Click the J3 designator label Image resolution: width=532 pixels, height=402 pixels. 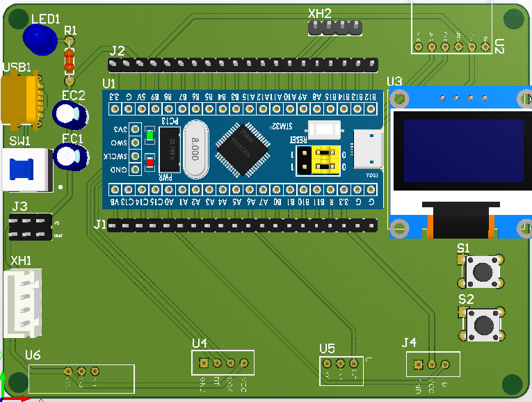click(19, 207)
